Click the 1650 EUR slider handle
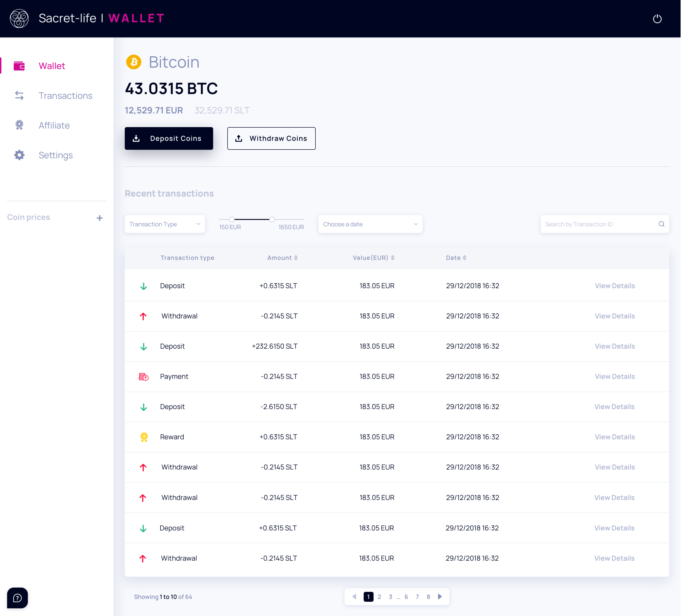This screenshot has height=616, width=681. 272,220
